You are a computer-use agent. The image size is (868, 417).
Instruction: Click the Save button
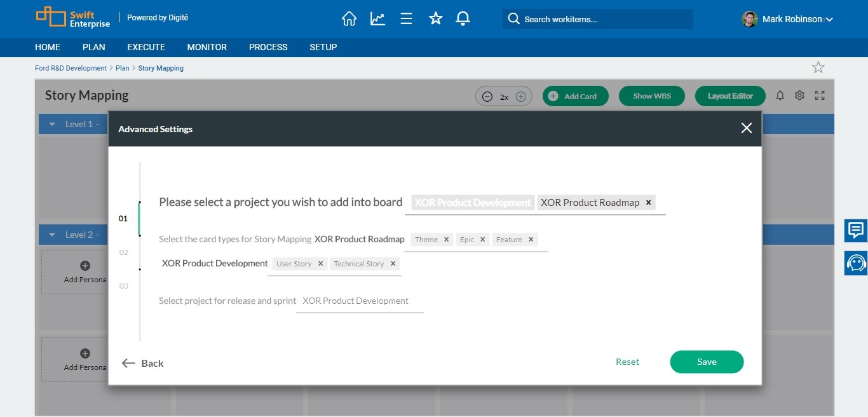(707, 362)
